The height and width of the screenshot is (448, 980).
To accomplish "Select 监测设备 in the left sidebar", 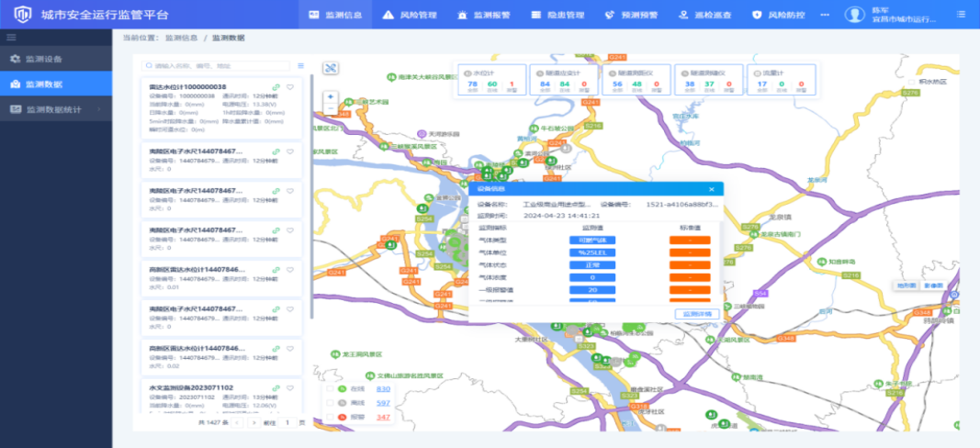I will pyautogui.click(x=55, y=59).
